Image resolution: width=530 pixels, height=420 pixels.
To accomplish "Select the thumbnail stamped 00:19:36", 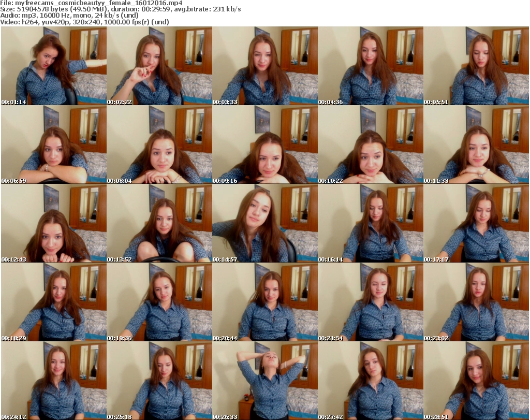I will (159, 302).
